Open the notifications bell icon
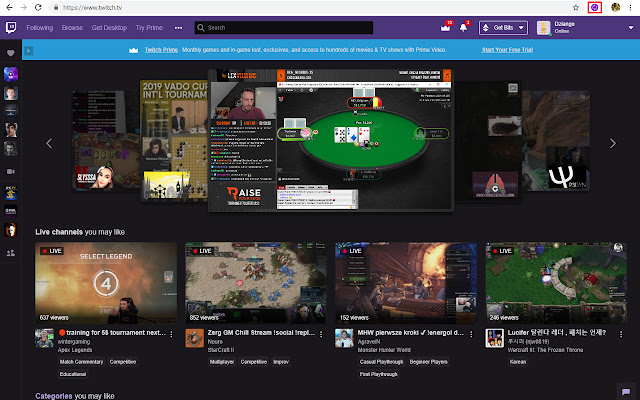Viewport: 640px width, 400px height. coord(463,27)
